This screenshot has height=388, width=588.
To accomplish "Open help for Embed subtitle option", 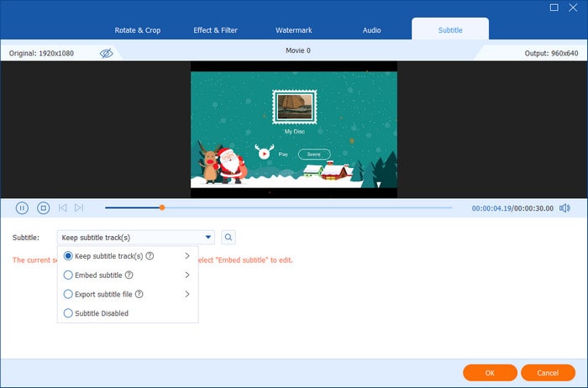I will point(129,275).
